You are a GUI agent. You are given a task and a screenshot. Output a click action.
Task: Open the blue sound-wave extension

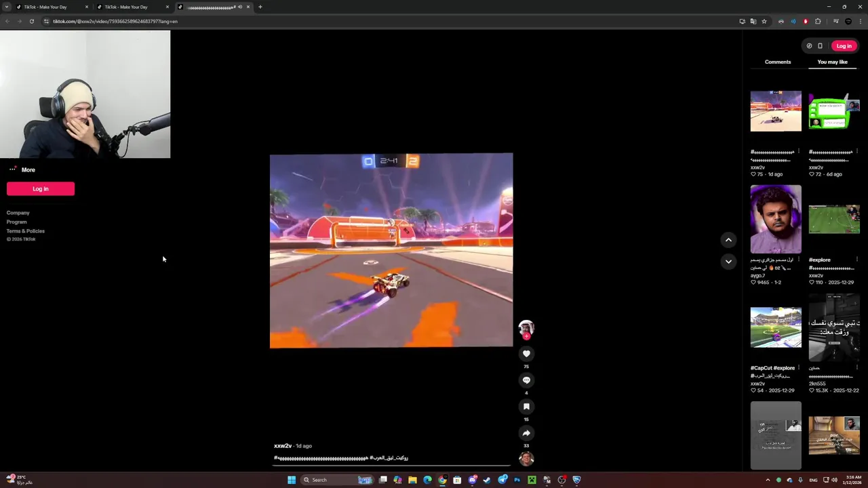pyautogui.click(x=793, y=21)
